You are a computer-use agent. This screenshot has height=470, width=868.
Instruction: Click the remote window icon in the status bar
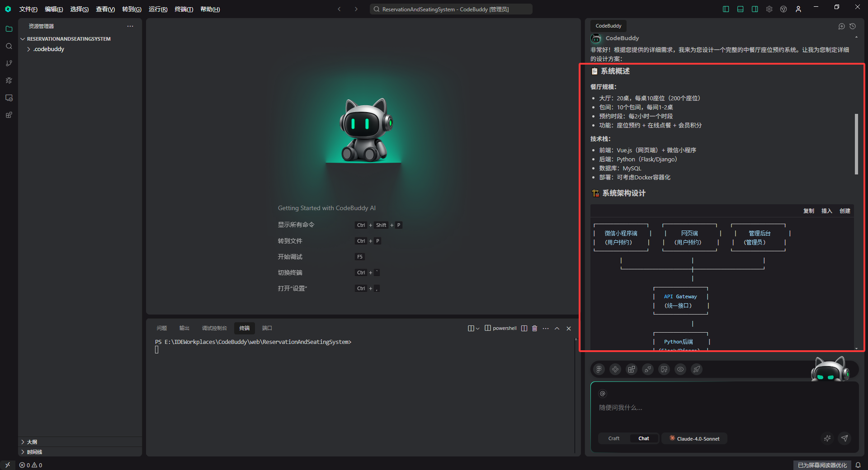coord(8,465)
